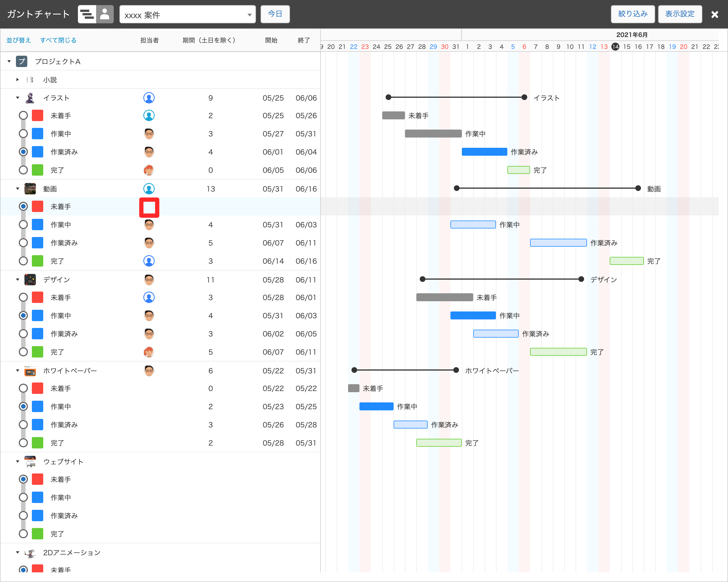Click empty assignee cell of 動画 未着手

pyautogui.click(x=149, y=207)
